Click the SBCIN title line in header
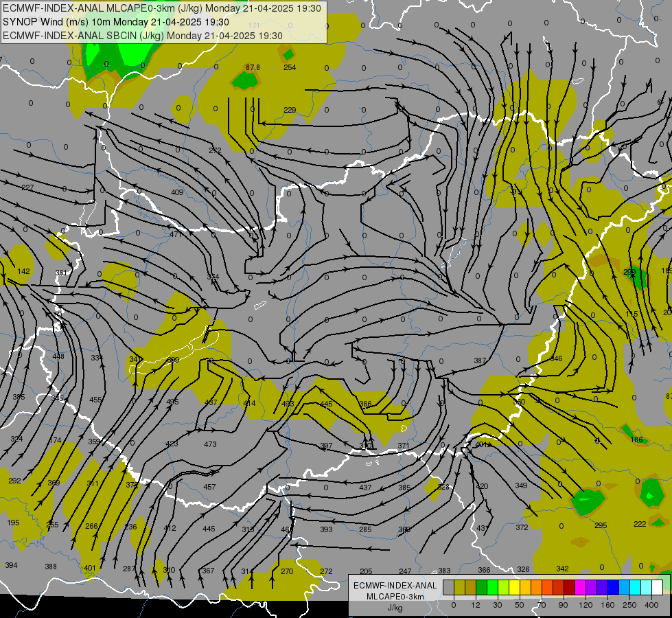Viewport: 672px width, 618px height. (143, 36)
